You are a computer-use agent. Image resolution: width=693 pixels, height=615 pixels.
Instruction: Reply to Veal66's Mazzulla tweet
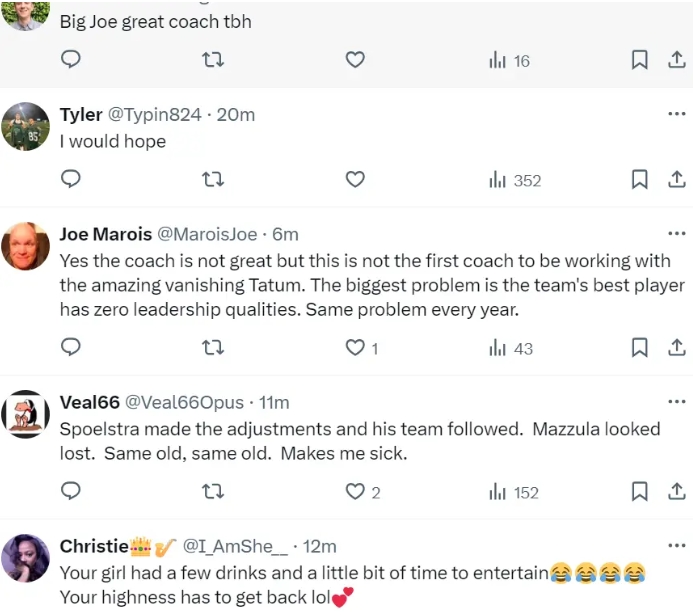click(x=71, y=492)
